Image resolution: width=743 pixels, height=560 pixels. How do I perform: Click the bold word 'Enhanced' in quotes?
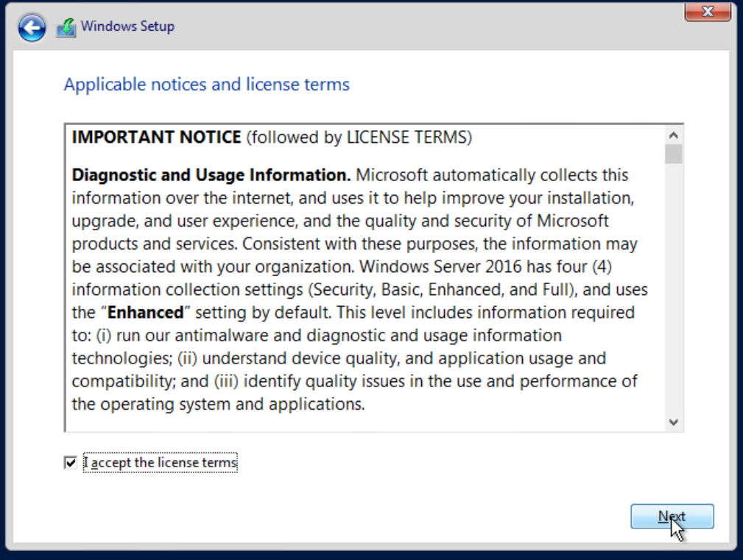[x=146, y=313]
